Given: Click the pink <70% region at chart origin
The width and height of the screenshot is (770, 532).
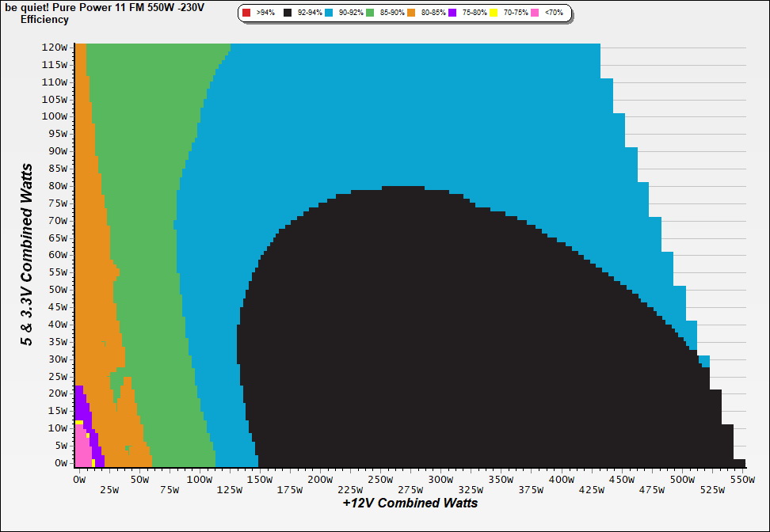Looking at the screenshot, I should 81,451.
